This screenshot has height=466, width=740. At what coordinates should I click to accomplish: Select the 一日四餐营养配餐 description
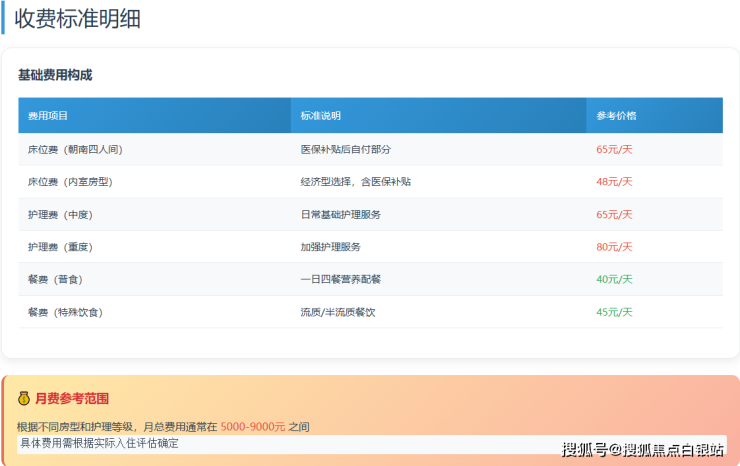341,280
